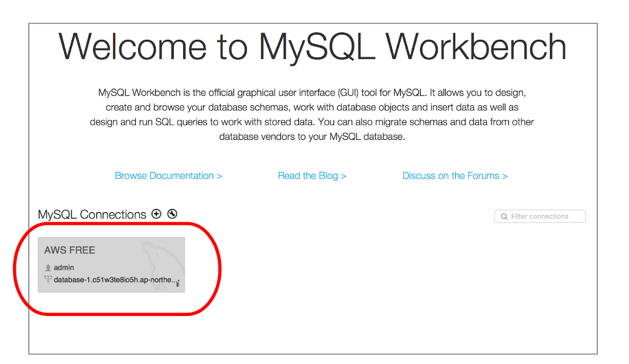Click the Welcome to MySQL Workbench title
This screenshot has width=629, height=364.
tap(312, 47)
